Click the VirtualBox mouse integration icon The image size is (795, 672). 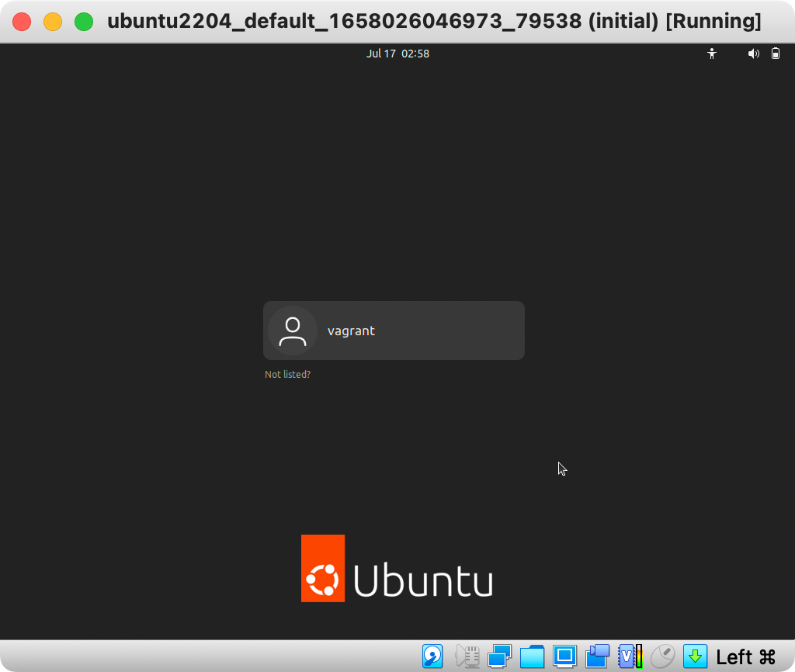[x=663, y=656]
